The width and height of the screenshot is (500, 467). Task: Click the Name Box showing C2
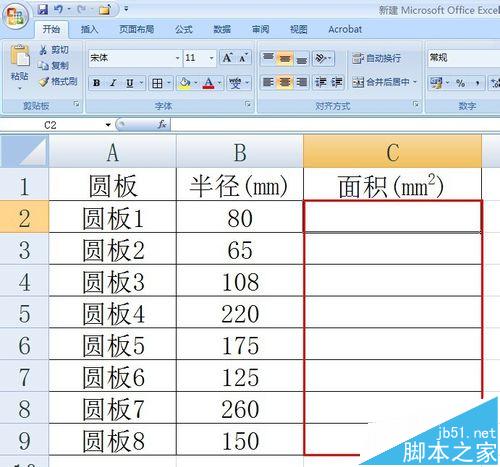(x=51, y=125)
